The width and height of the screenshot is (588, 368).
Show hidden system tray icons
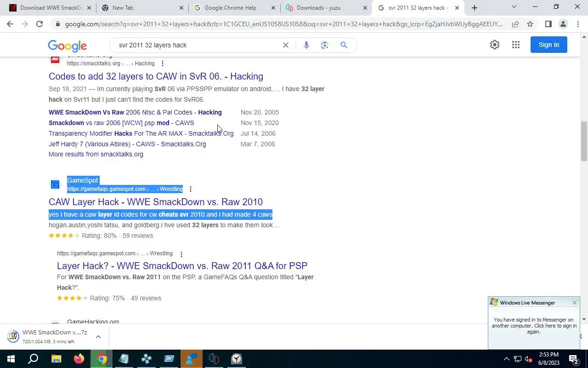pyautogui.click(x=507, y=359)
